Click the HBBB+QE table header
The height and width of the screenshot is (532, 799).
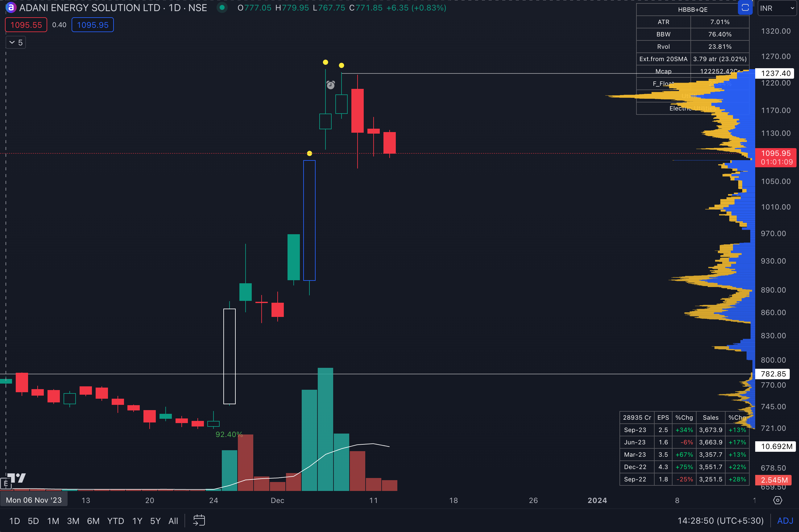point(693,10)
